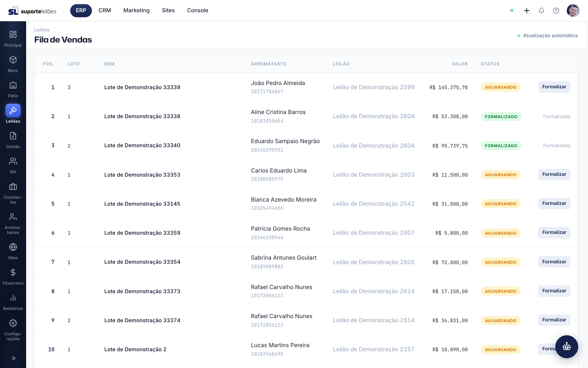
Task: Formalizar sale for Lote de Demonstração 33145
Action: click(x=554, y=203)
